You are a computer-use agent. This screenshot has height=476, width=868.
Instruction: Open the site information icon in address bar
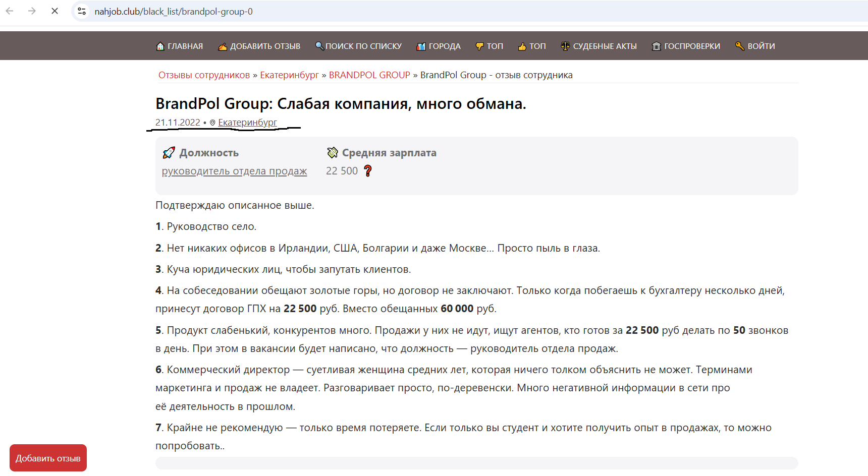(82, 11)
